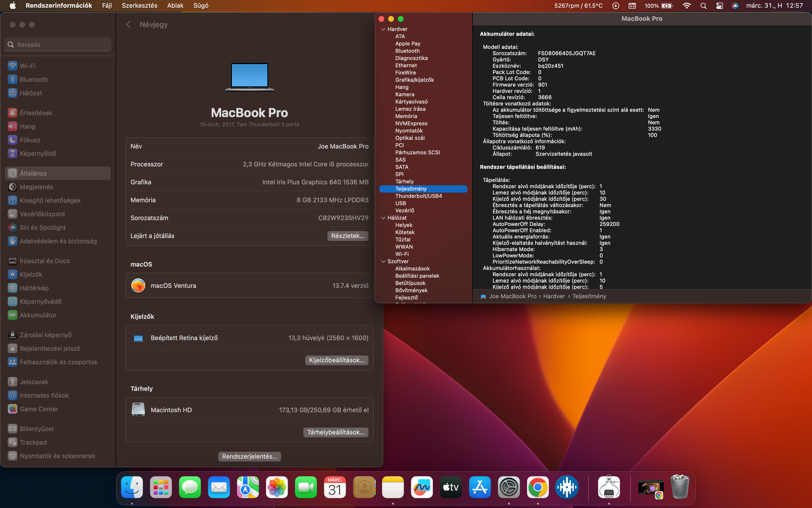Open the Szerkesztés menu
812x508 pixels.
pos(140,6)
